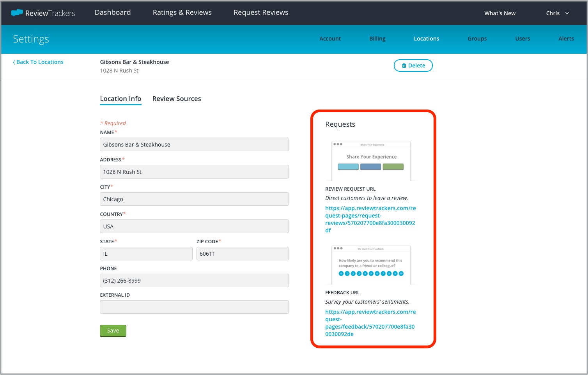Viewport: 588px width, 375px height.
Task: Click the Share Your Experience thumbnail
Action: 371,161
